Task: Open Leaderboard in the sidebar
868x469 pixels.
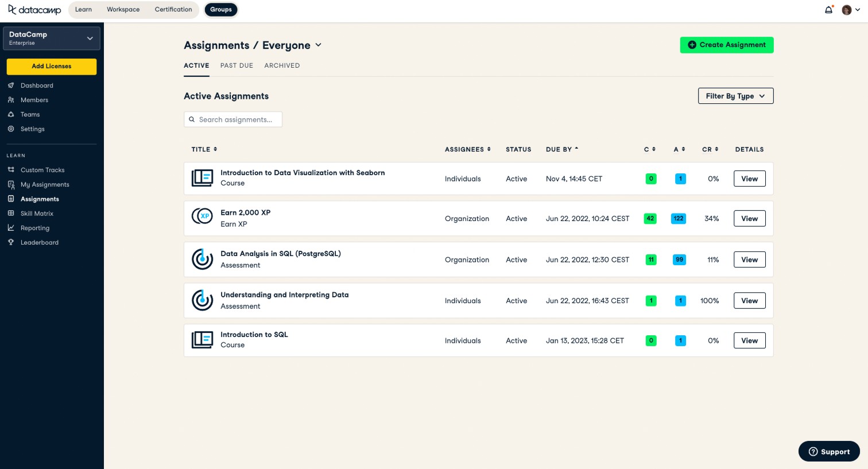Action: click(x=40, y=242)
